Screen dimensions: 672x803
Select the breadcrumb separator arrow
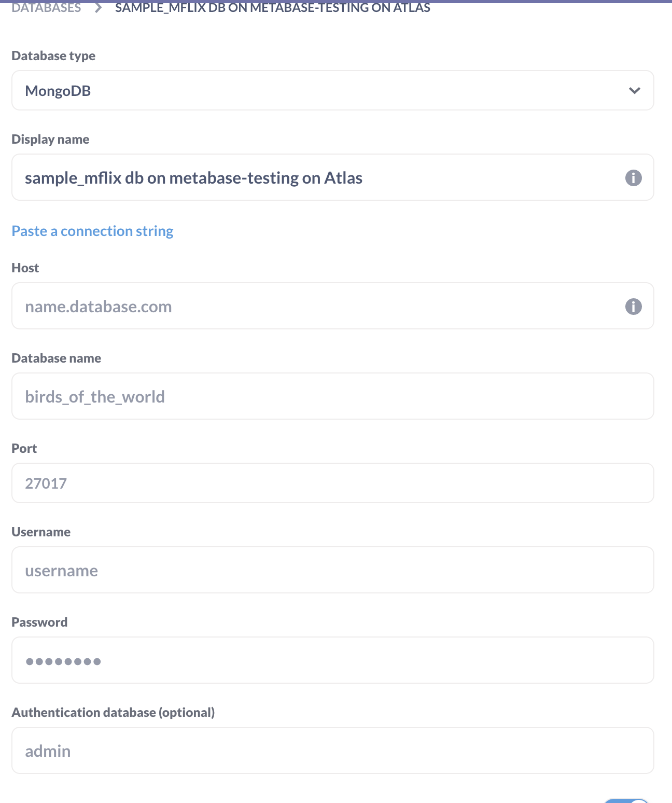point(97,7)
